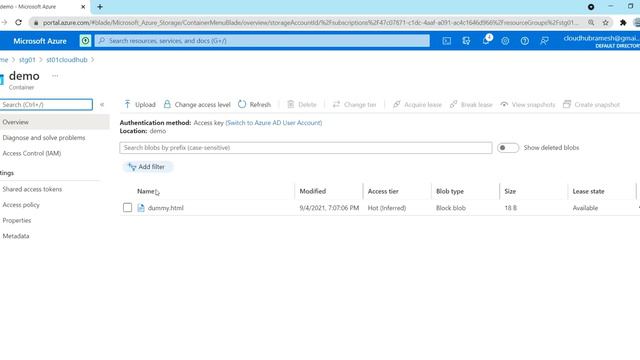The width and height of the screenshot is (640, 360).
Task: Focus the Search resources, services, and docs box
Action: tap(262, 41)
